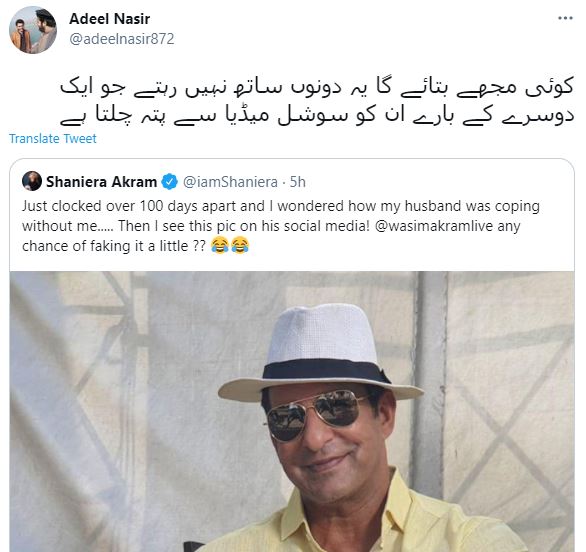
Task: Open quoted tweet via 'Just clocked over 100 days' text
Action: point(281,206)
